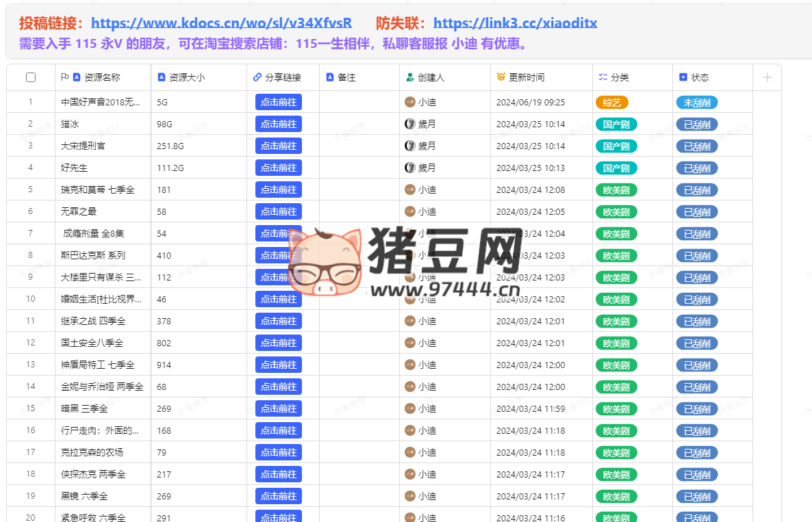Click the + to add a new column
Viewport: 812px width, 522px height.
click(x=767, y=77)
